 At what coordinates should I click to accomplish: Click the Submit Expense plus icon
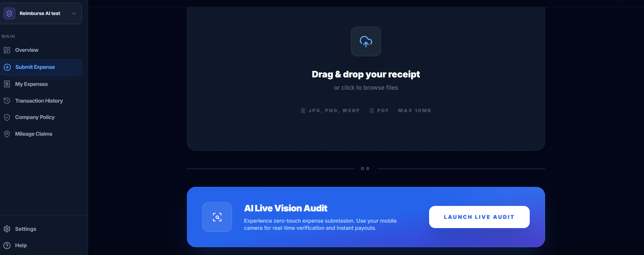pos(7,67)
